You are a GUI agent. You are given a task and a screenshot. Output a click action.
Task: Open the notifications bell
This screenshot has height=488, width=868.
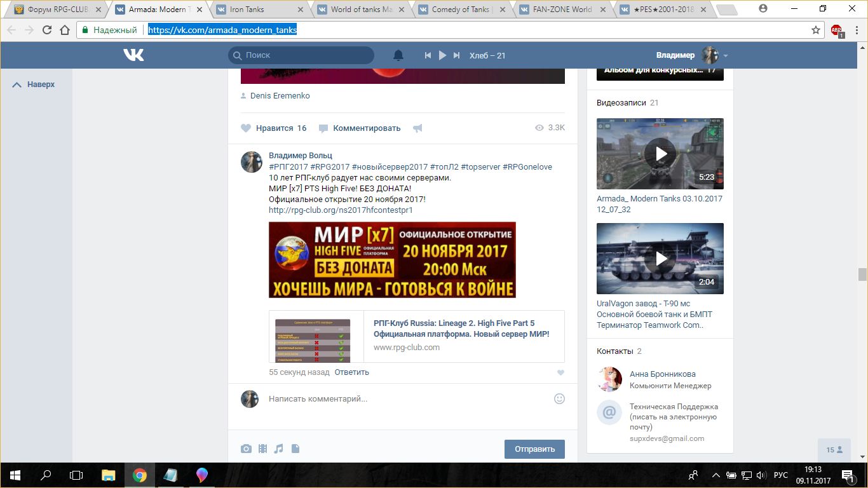[x=398, y=55]
